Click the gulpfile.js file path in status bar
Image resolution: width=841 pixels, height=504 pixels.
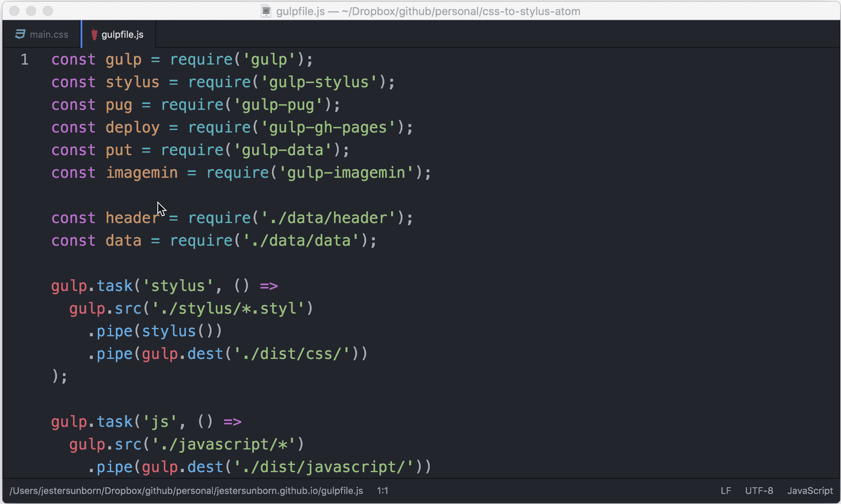[x=186, y=491]
